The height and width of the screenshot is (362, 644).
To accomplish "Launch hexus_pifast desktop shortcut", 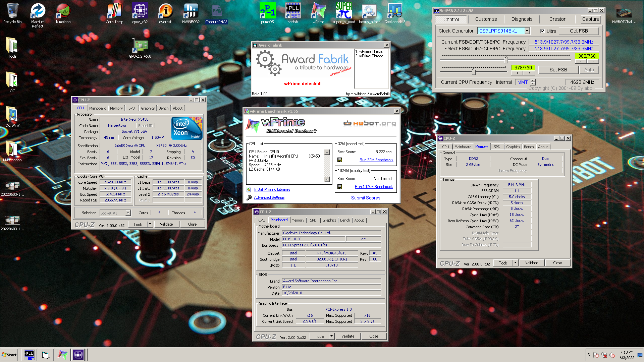I will 369,13.
